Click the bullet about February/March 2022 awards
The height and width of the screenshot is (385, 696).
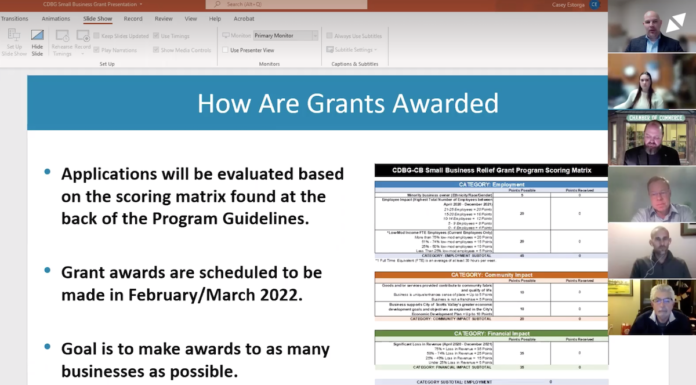[x=191, y=283]
